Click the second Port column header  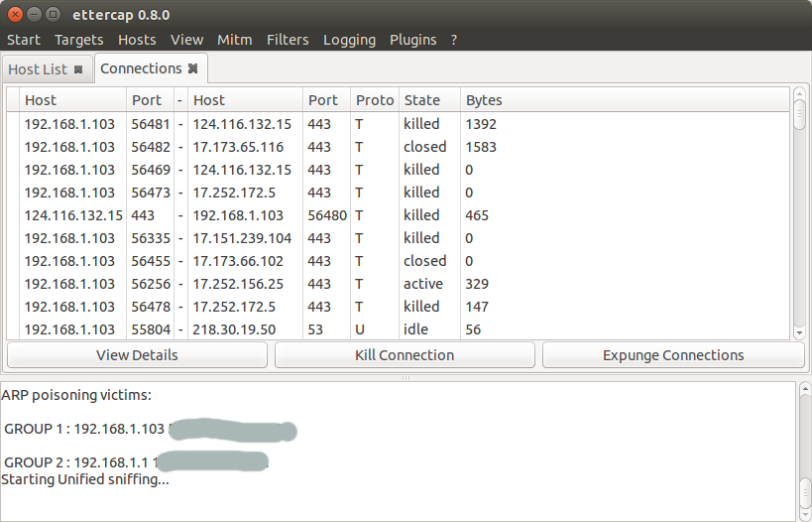tap(327, 100)
